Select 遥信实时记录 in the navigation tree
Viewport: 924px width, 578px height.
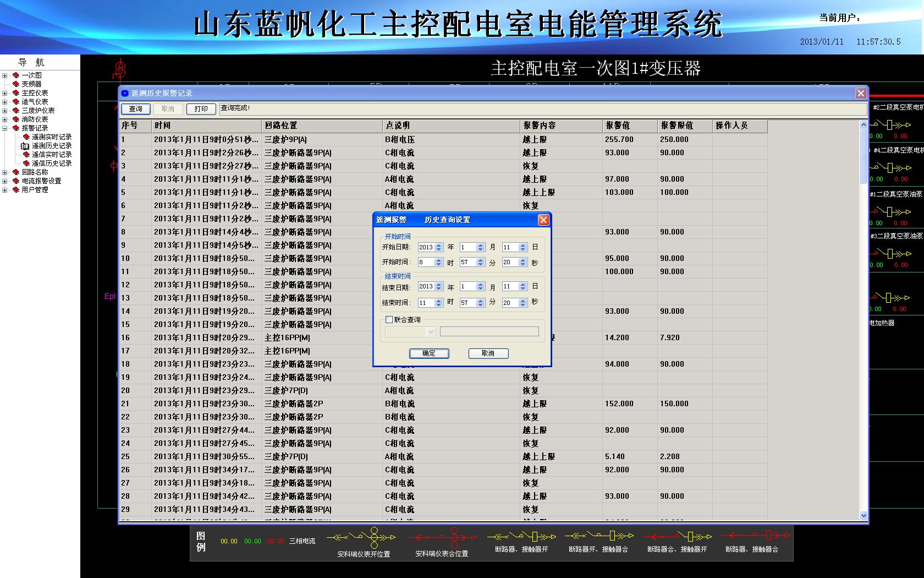coord(52,155)
